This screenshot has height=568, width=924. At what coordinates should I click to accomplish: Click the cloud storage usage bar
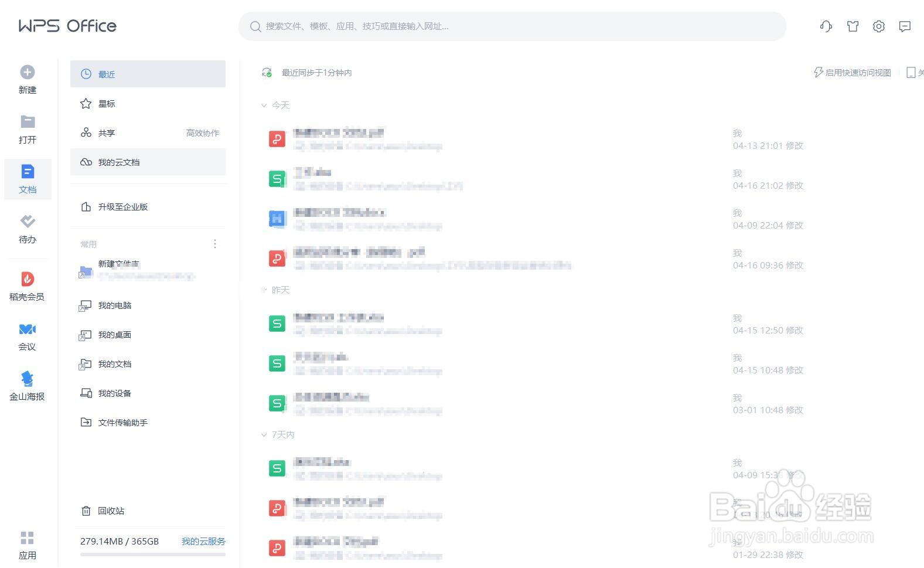click(x=153, y=554)
